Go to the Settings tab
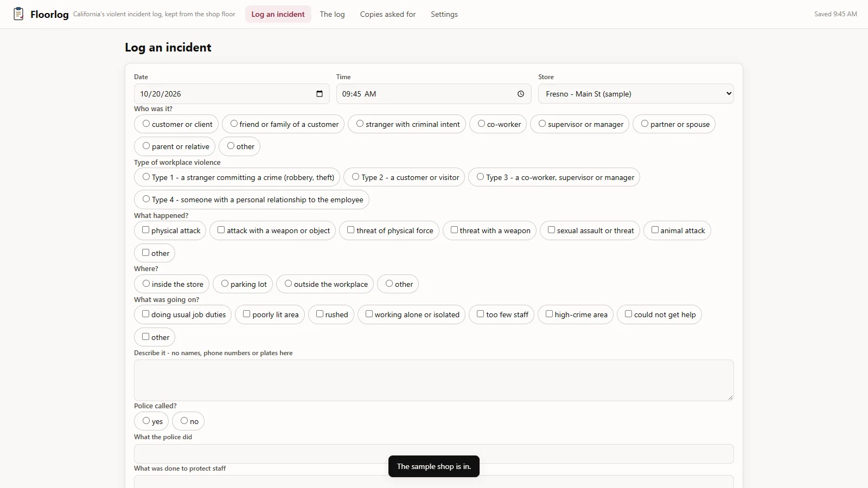 (x=444, y=14)
